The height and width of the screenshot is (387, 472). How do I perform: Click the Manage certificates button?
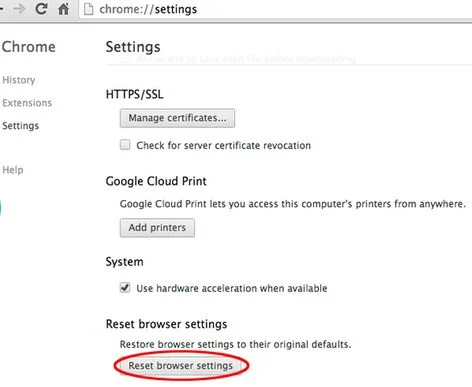(177, 118)
